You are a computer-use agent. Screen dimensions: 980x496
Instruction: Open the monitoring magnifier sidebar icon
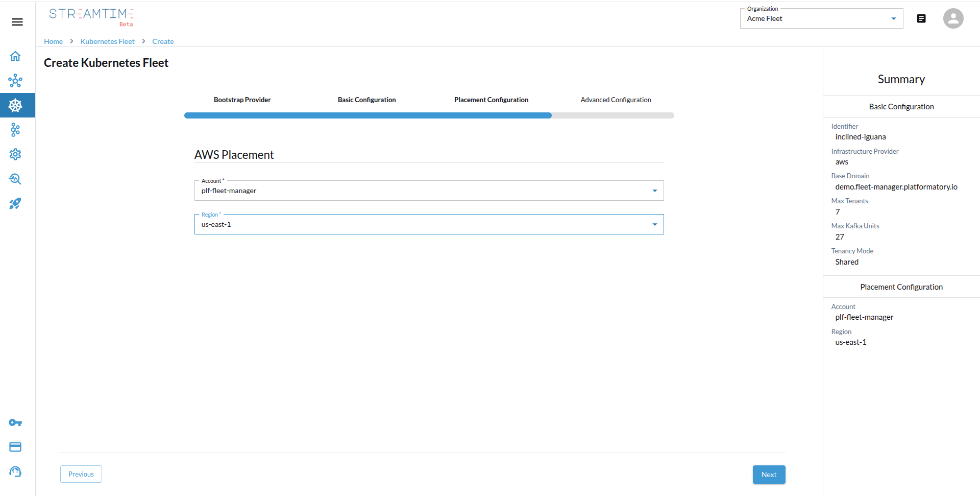coord(15,179)
